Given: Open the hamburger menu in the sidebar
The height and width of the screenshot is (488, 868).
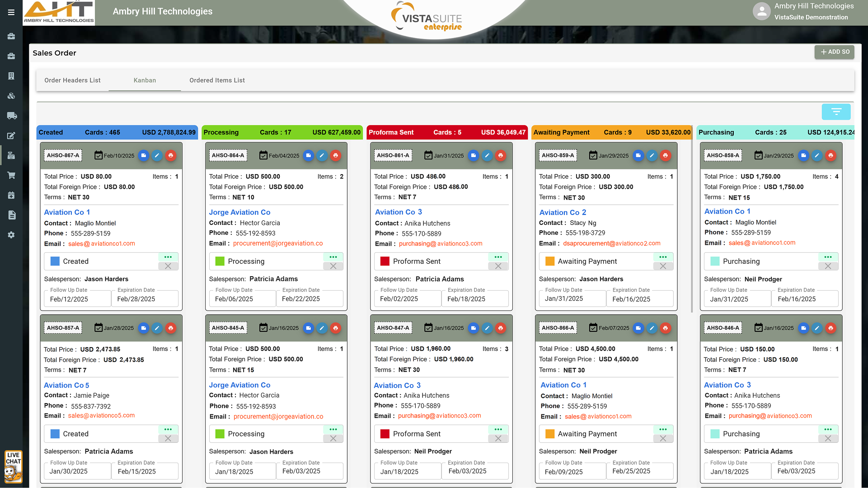Looking at the screenshot, I should [11, 12].
